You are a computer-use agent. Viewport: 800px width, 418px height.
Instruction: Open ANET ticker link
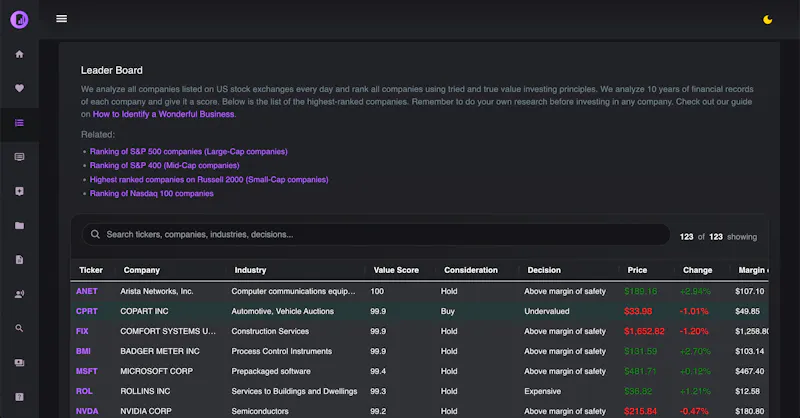tap(87, 291)
